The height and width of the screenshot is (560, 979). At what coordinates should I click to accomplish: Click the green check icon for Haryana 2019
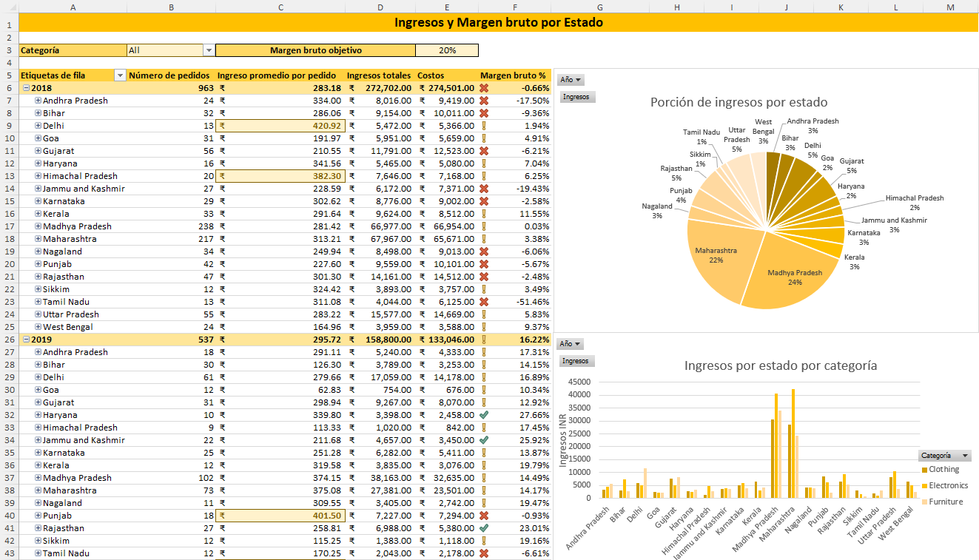click(484, 415)
